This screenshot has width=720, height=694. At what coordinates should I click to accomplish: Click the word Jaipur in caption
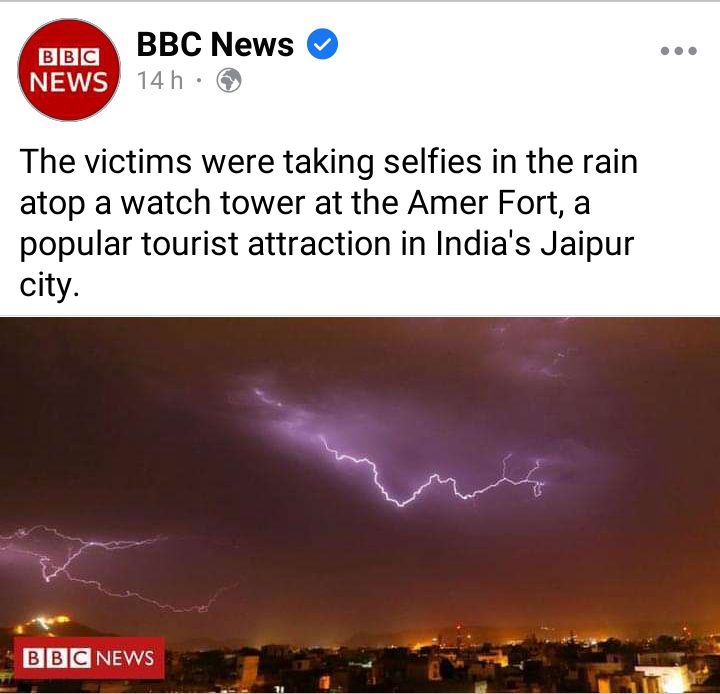click(587, 244)
